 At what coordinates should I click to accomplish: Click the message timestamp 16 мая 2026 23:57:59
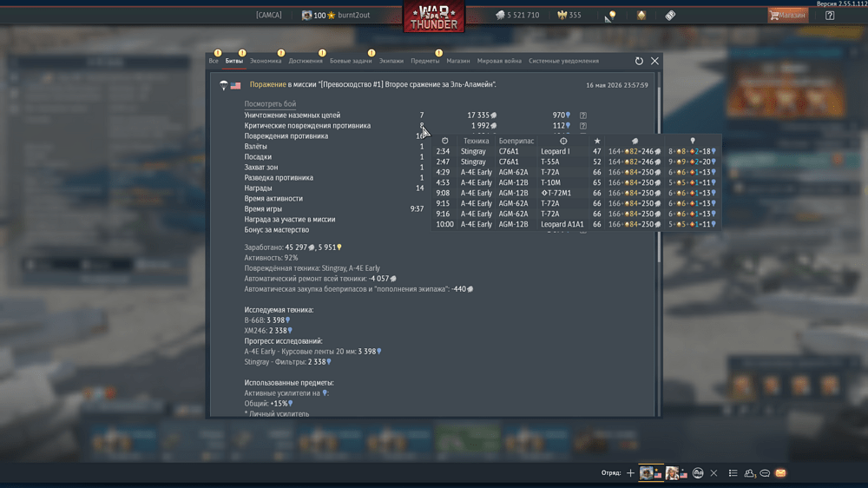(x=617, y=85)
